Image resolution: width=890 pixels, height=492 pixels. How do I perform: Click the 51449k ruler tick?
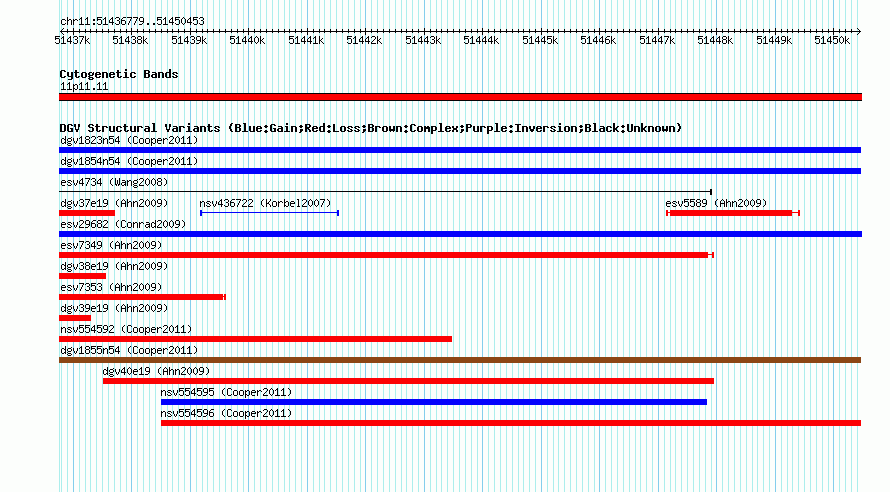click(774, 40)
